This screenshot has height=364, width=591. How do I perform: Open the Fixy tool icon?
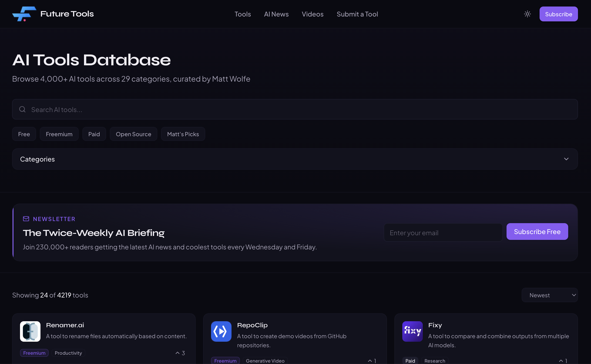pyautogui.click(x=412, y=331)
